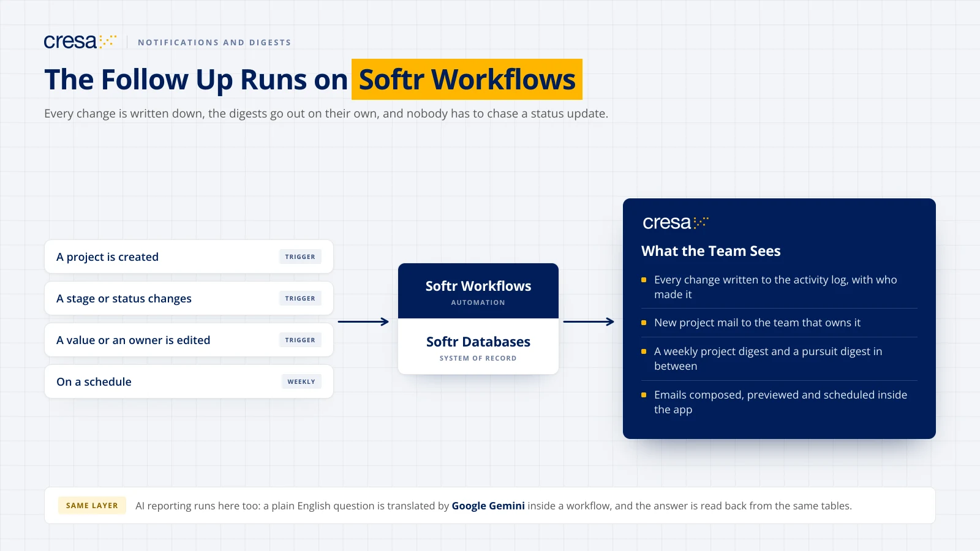Click the TRIGGER badge on the project created row
The height and width of the screenshot is (551, 980).
[300, 257]
